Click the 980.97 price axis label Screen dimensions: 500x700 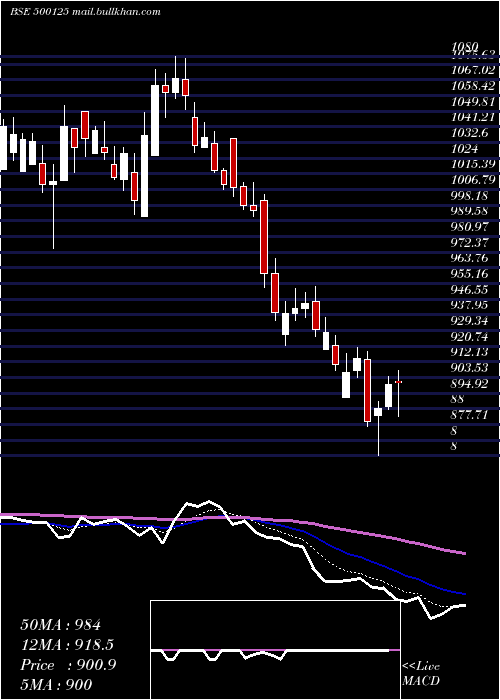point(470,226)
